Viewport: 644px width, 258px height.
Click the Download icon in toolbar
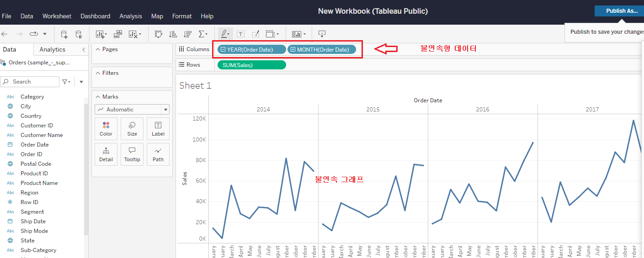coord(322,34)
